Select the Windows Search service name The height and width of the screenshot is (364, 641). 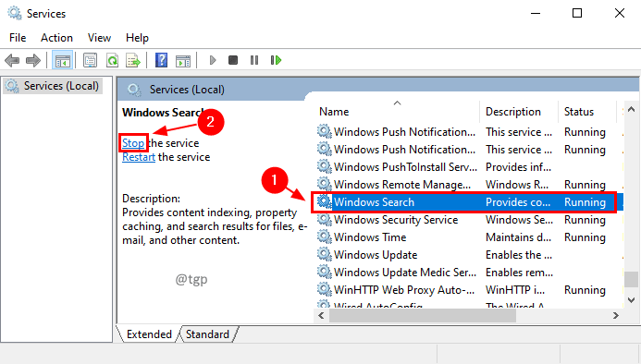[x=374, y=201]
